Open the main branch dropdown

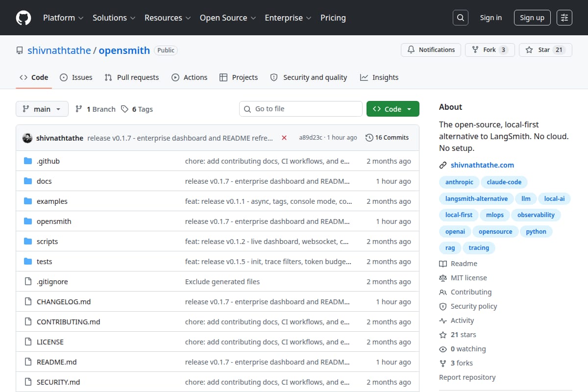pyautogui.click(x=42, y=109)
